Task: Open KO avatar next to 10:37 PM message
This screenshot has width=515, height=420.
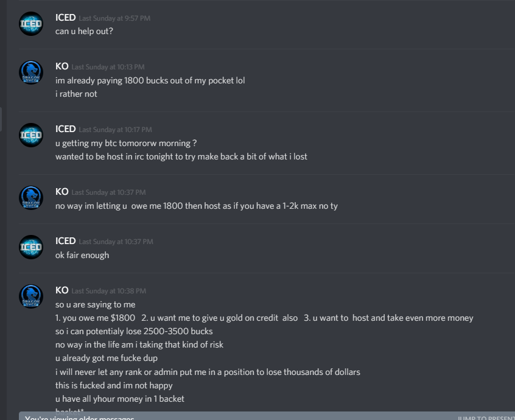Action: (31, 198)
